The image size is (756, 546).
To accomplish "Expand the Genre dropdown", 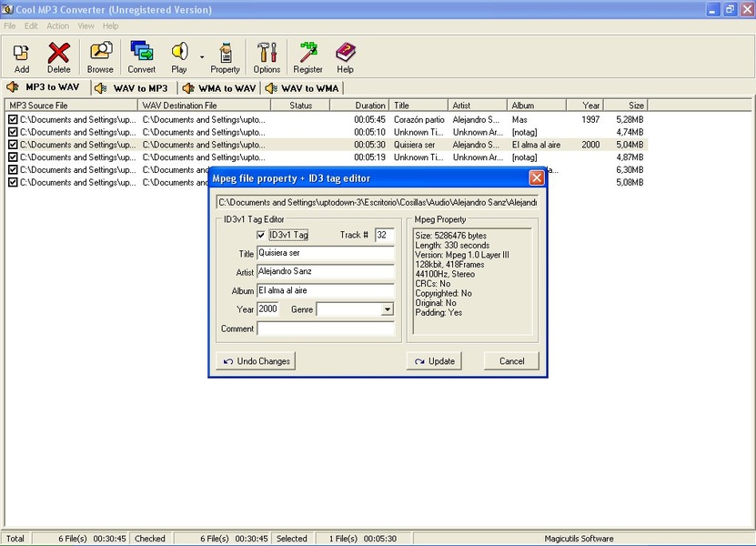I will click(388, 309).
